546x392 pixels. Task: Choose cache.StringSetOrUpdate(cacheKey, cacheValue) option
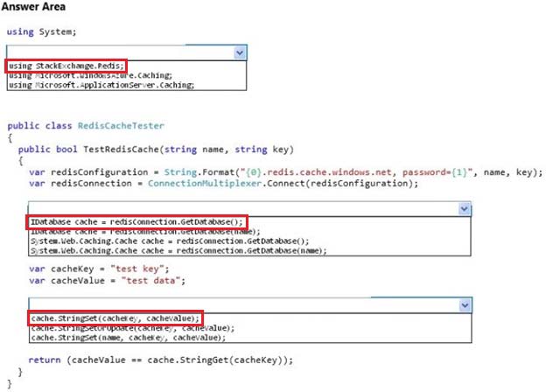pyautogui.click(x=133, y=328)
